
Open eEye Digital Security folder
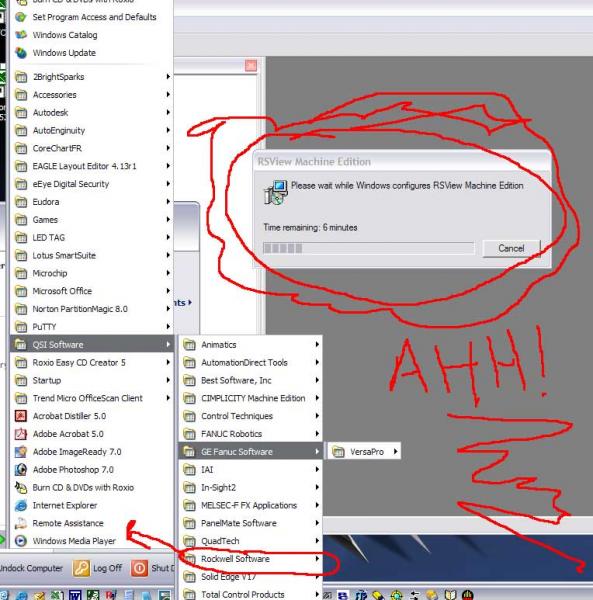click(92, 184)
